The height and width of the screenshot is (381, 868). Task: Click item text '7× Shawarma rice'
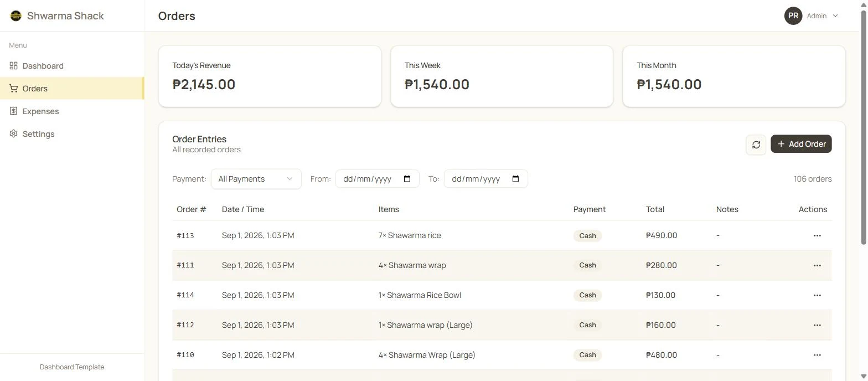[410, 235]
